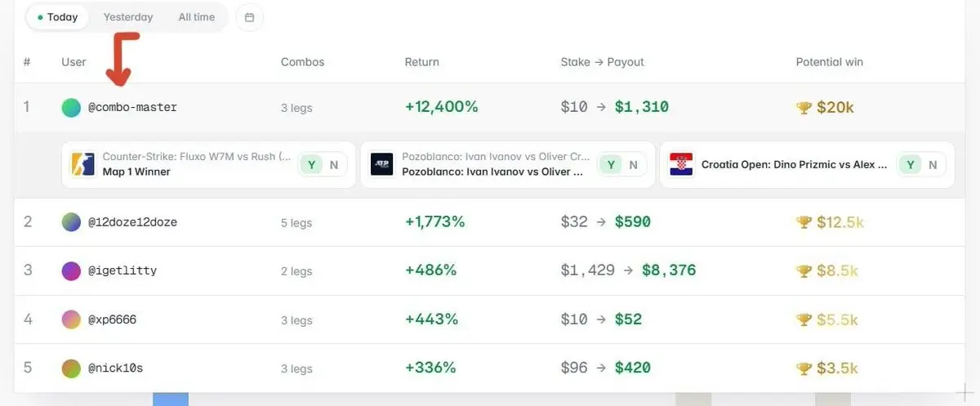Open the @xp6666 user profile link
The width and height of the screenshot is (980, 406).
point(112,319)
